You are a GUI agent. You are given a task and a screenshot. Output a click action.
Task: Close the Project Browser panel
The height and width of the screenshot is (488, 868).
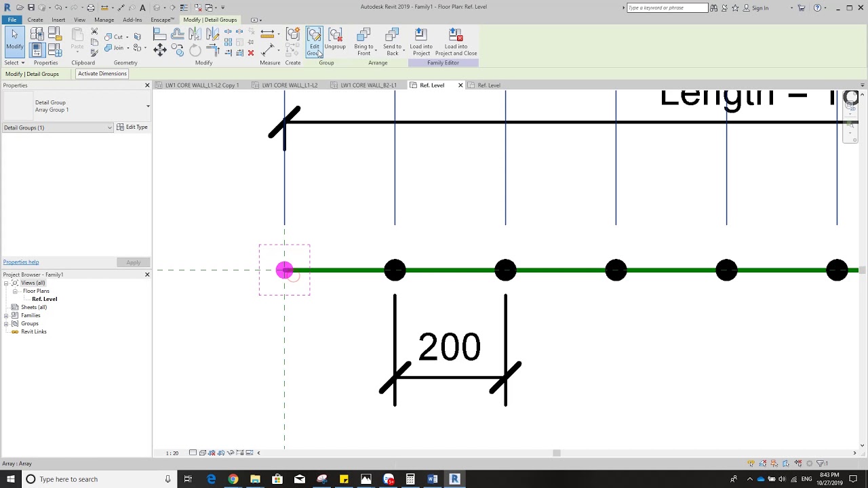click(x=147, y=274)
